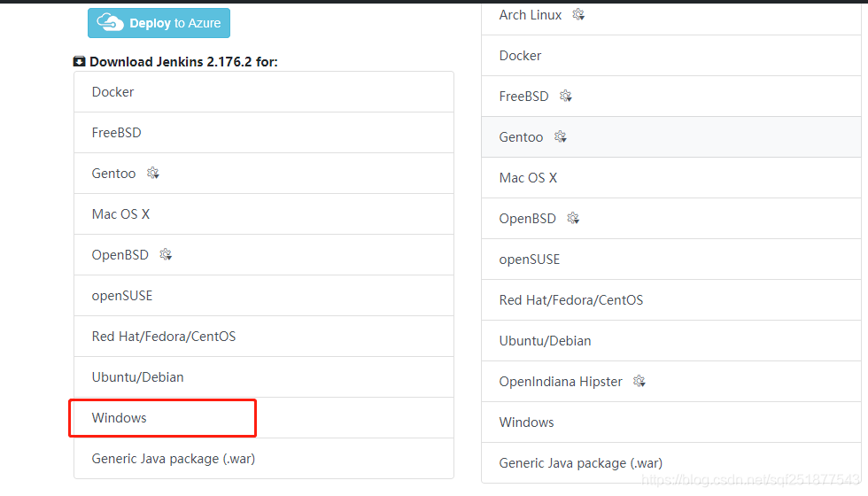Image resolution: width=868 pixels, height=496 pixels.
Task: Choose Generic Java package (.war) in the left list
Action: 264,459
